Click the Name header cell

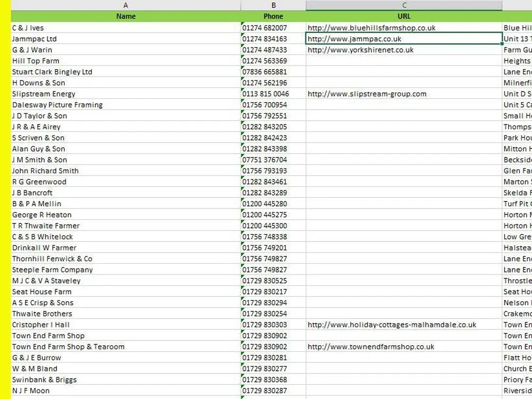[x=126, y=16]
